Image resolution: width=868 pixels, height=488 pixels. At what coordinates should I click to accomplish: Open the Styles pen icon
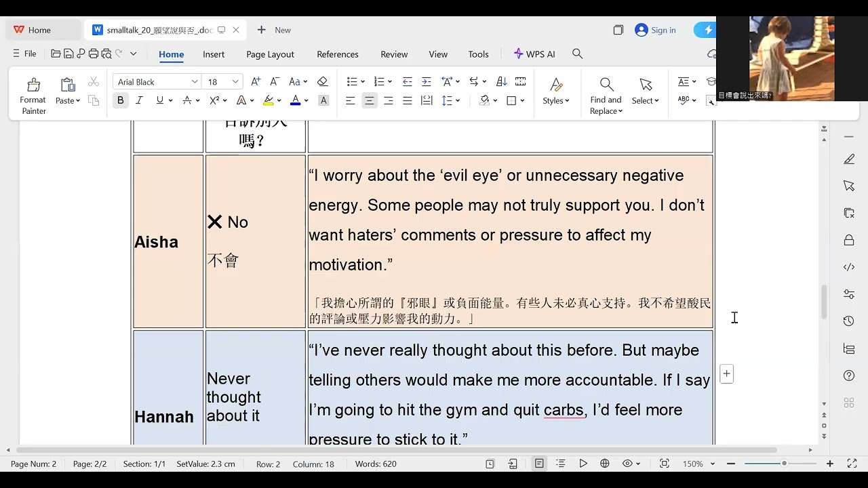[x=556, y=85]
